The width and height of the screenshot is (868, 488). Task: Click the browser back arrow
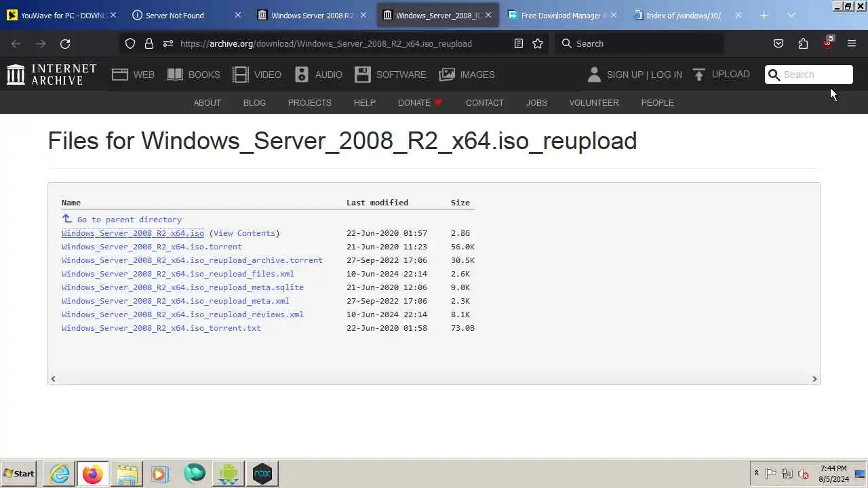click(x=16, y=43)
